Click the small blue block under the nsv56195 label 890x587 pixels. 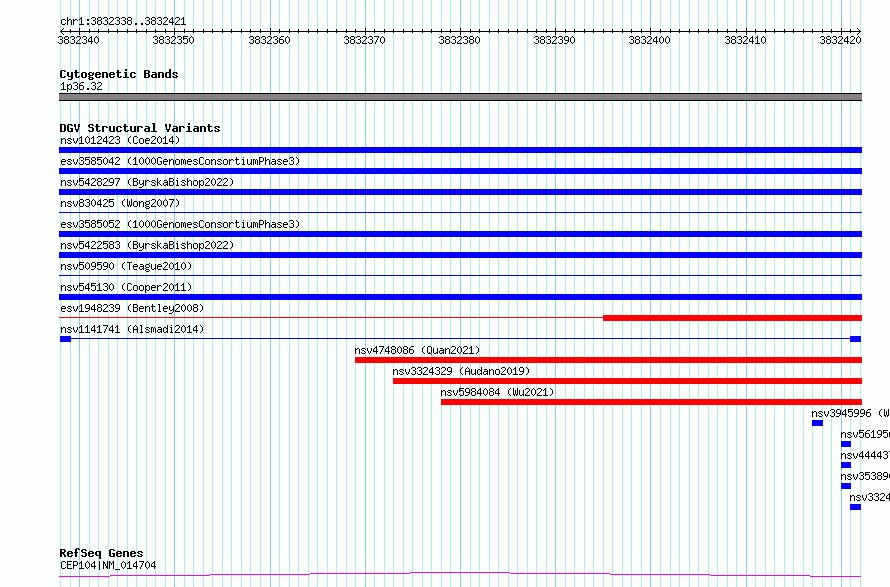[846, 444]
